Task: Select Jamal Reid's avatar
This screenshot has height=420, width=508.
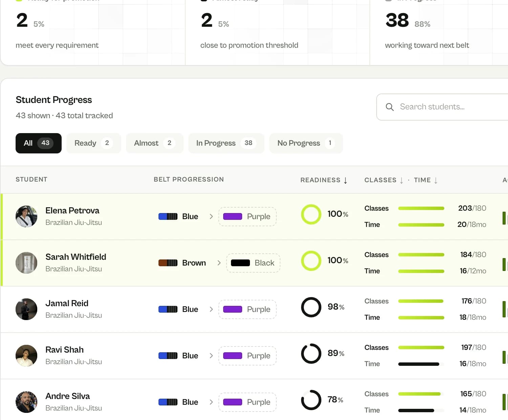Action: pos(26,309)
